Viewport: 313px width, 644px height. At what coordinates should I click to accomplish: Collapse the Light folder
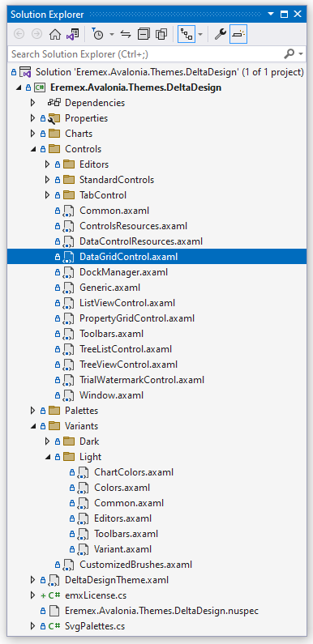[x=48, y=457]
